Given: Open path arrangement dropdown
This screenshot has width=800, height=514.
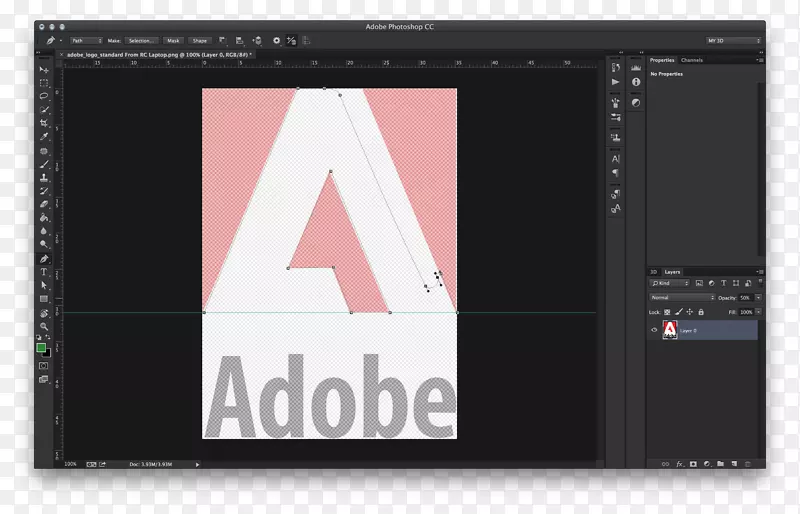Looking at the screenshot, I should click(x=257, y=40).
